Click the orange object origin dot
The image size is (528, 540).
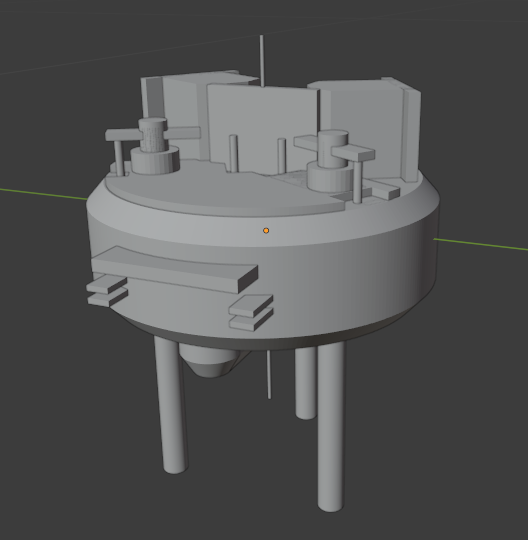coord(266,230)
